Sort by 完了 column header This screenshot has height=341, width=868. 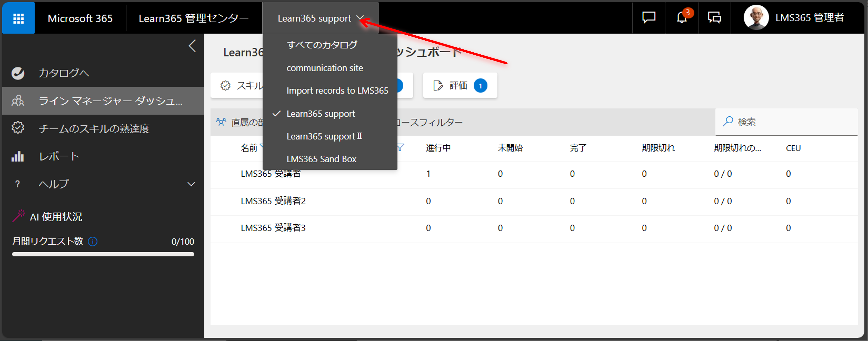click(578, 148)
